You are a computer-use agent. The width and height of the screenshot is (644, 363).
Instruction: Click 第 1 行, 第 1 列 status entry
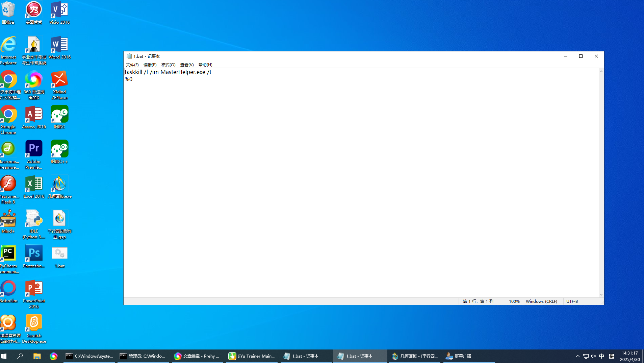pos(478,301)
